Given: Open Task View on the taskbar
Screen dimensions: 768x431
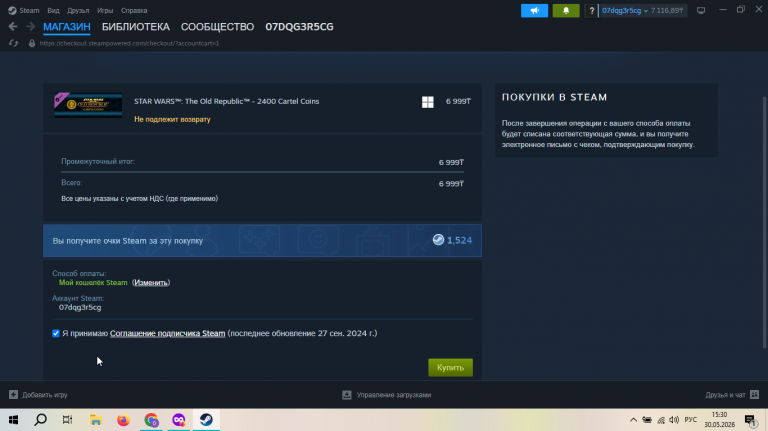Looking at the screenshot, I should coord(68,420).
